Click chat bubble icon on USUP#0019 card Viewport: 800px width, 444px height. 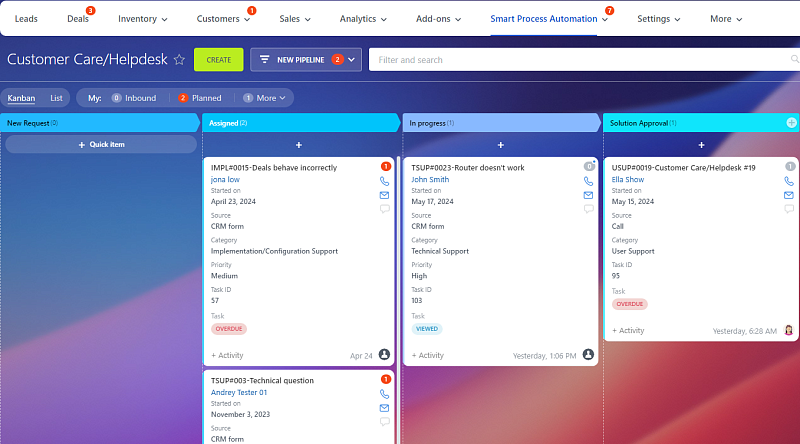pyautogui.click(x=789, y=209)
